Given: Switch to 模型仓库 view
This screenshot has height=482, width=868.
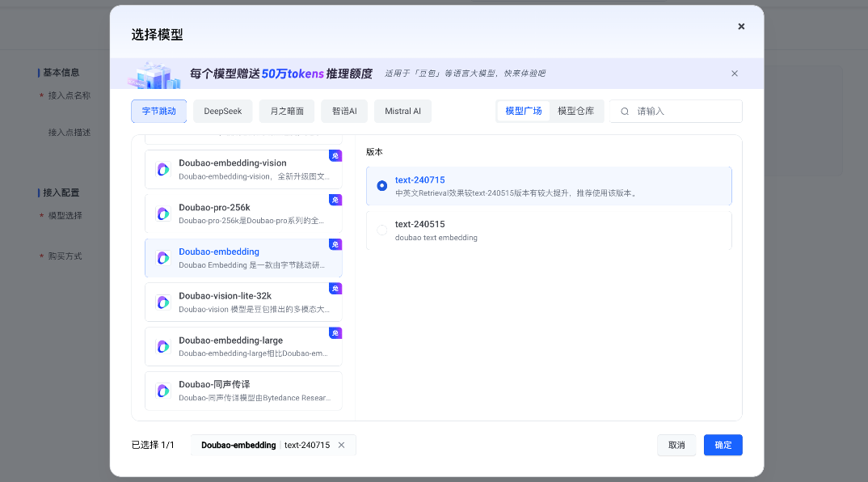Looking at the screenshot, I should pos(576,111).
